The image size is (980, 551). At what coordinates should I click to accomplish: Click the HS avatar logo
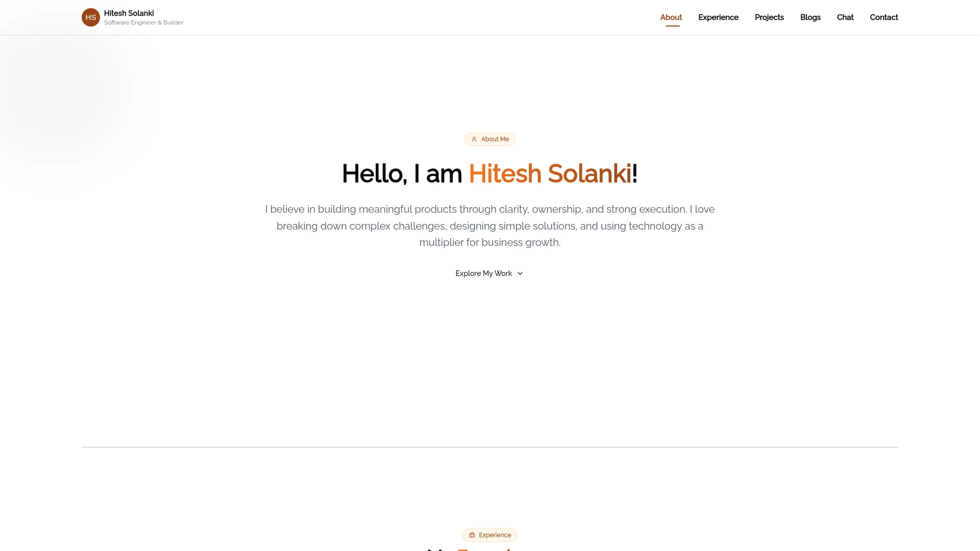(x=91, y=17)
